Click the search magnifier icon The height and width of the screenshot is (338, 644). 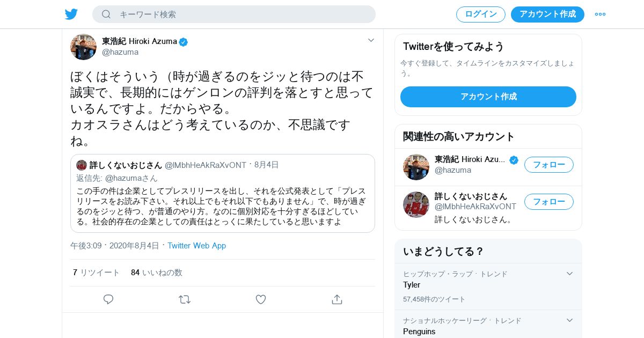coord(106,14)
